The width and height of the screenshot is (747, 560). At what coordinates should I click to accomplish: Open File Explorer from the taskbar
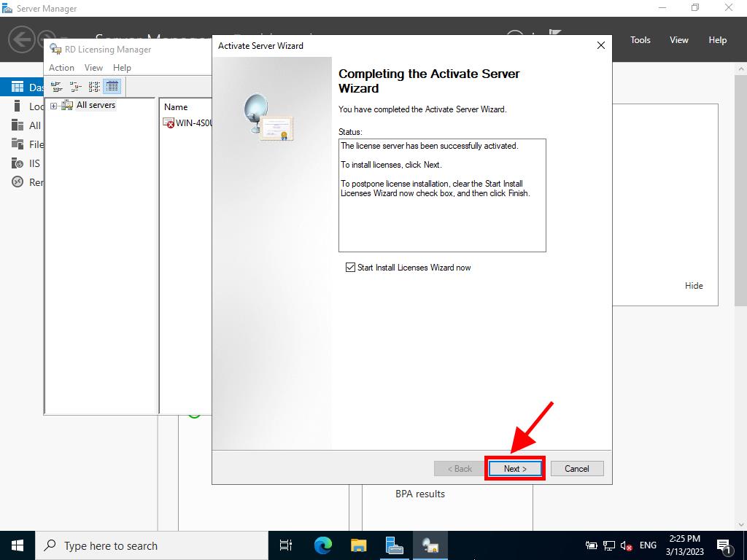click(x=358, y=545)
